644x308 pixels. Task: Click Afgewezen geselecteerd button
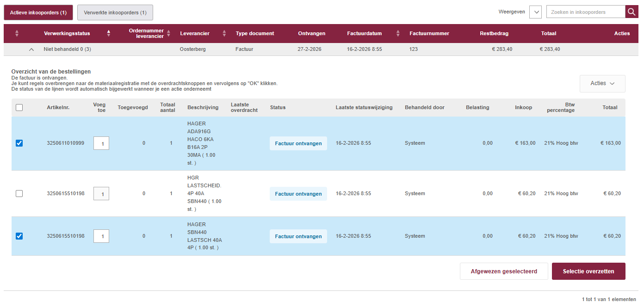(503, 271)
